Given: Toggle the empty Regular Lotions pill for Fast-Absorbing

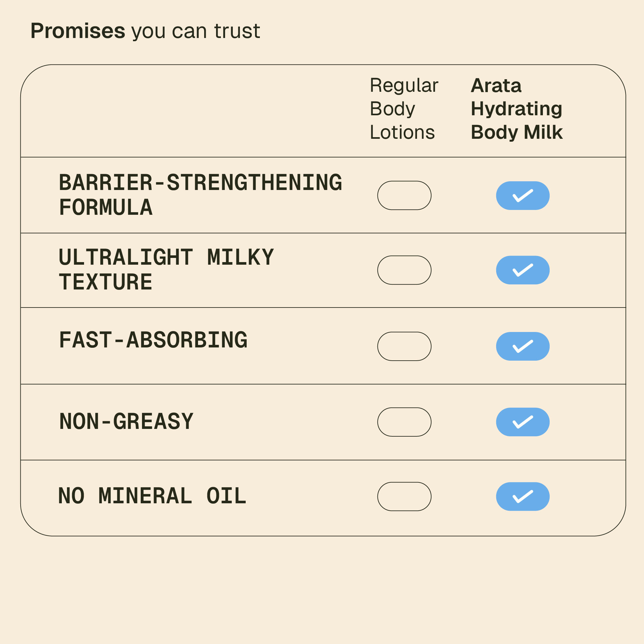Looking at the screenshot, I should (x=404, y=346).
